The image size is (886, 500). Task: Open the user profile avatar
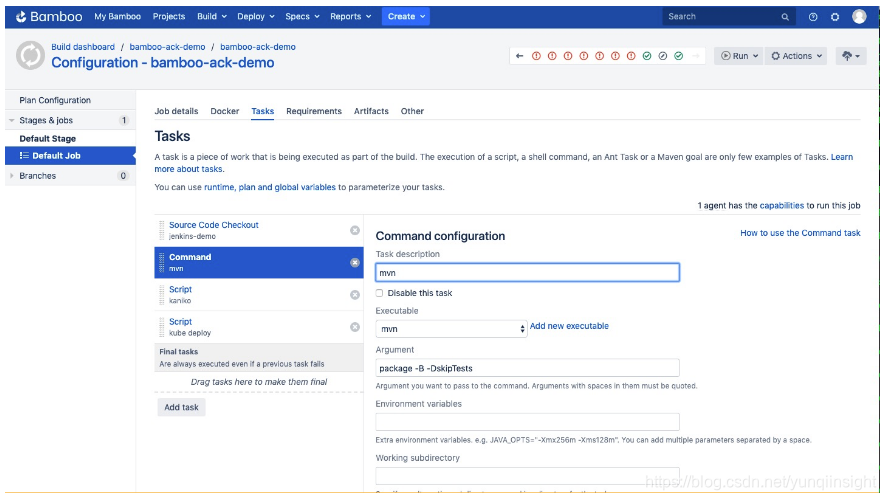point(859,16)
